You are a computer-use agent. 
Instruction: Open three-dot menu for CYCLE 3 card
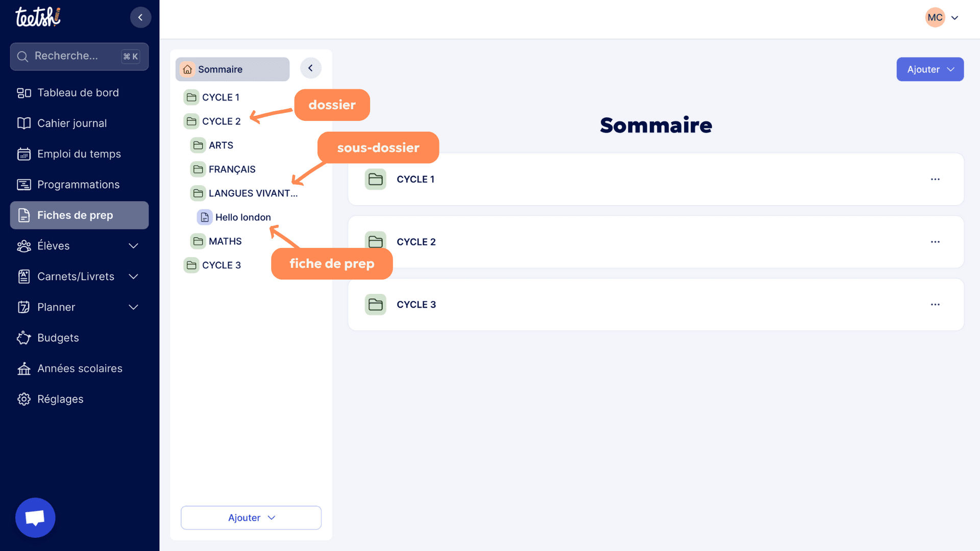tap(935, 305)
